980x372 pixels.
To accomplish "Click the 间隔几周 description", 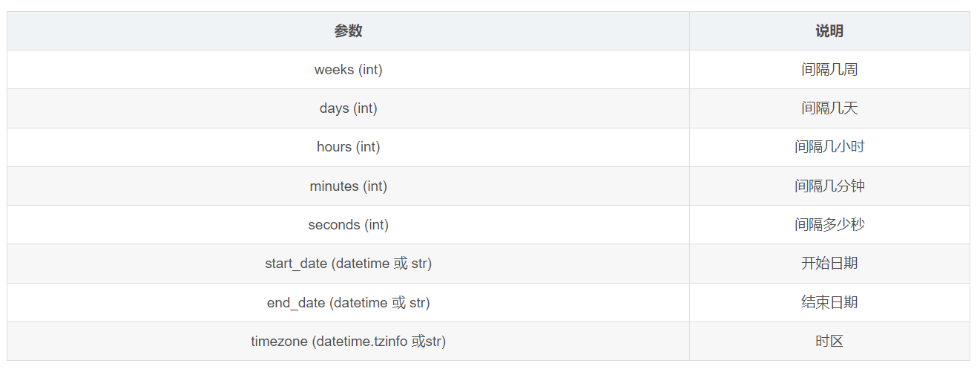I will 829,70.
